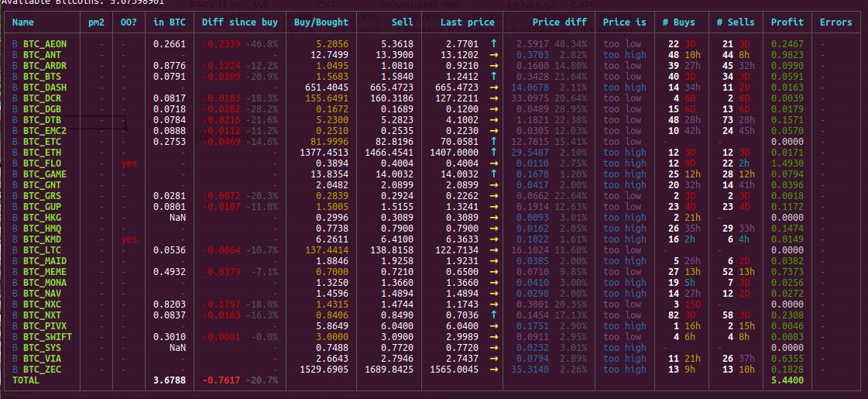Click the OO? column header
Screen dimensions: 868x399
[129, 22]
